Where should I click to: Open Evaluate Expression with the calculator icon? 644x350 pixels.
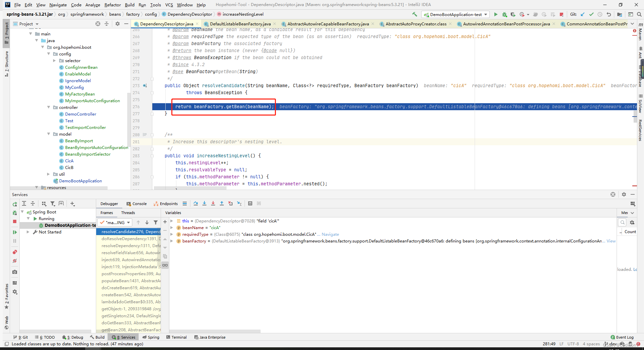click(250, 203)
